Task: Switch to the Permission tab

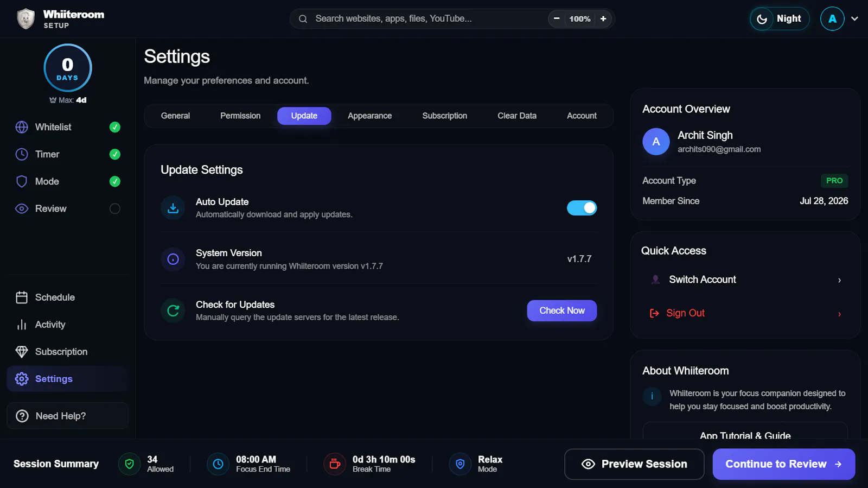Action: tap(240, 116)
